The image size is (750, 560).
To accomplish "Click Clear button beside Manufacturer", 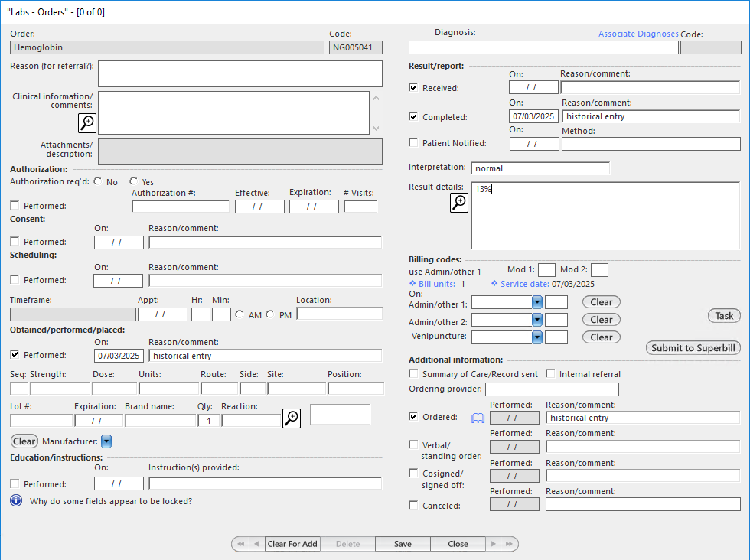I will 24,441.
